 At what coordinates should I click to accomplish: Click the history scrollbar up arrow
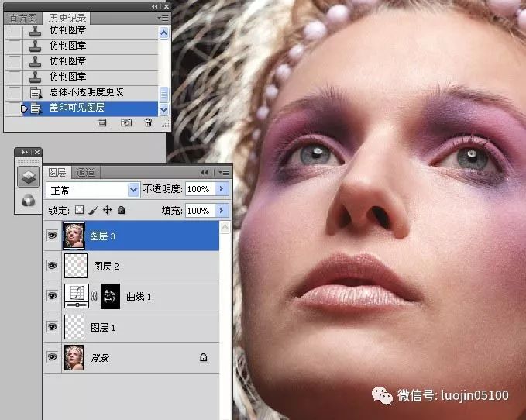pos(163,33)
